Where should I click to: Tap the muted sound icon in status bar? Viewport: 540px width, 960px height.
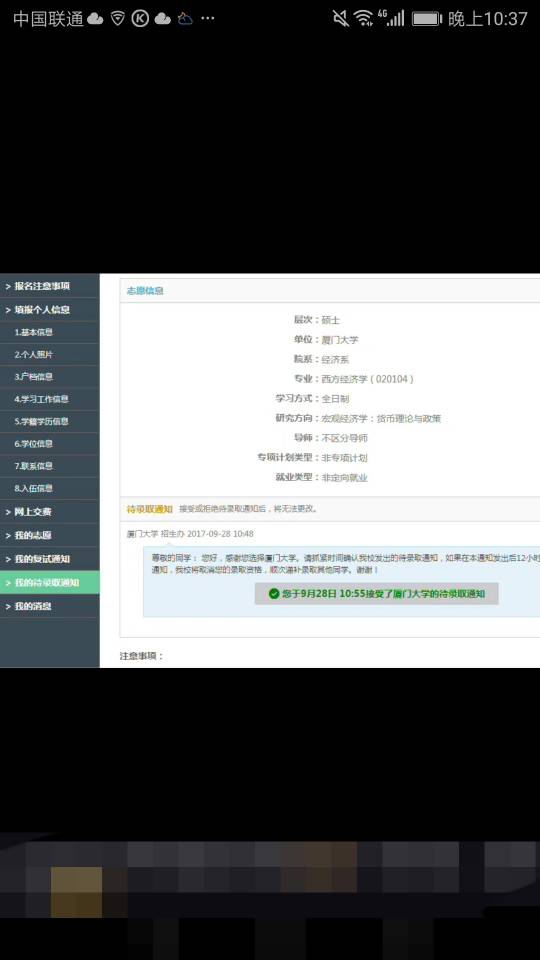coord(341,18)
